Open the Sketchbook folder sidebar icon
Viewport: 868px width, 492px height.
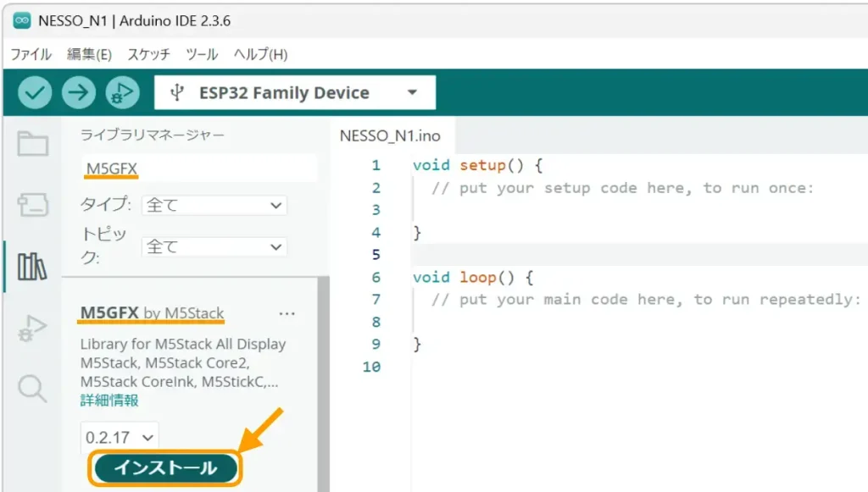click(x=32, y=144)
